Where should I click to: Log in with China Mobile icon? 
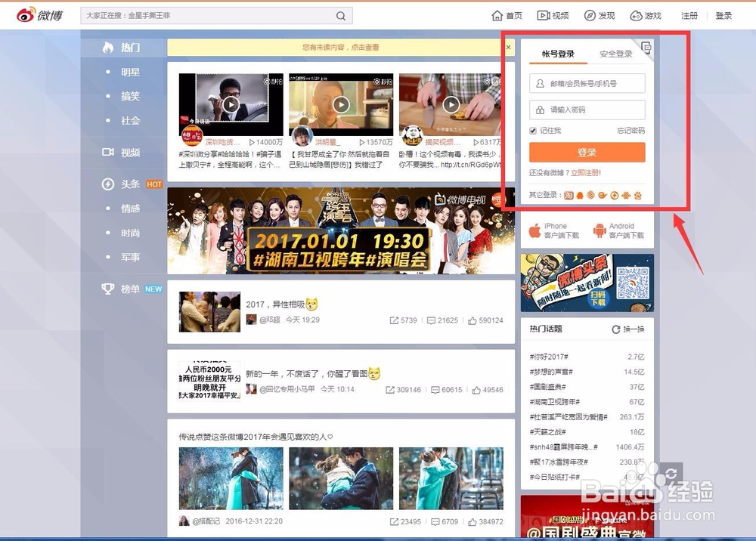pos(591,195)
